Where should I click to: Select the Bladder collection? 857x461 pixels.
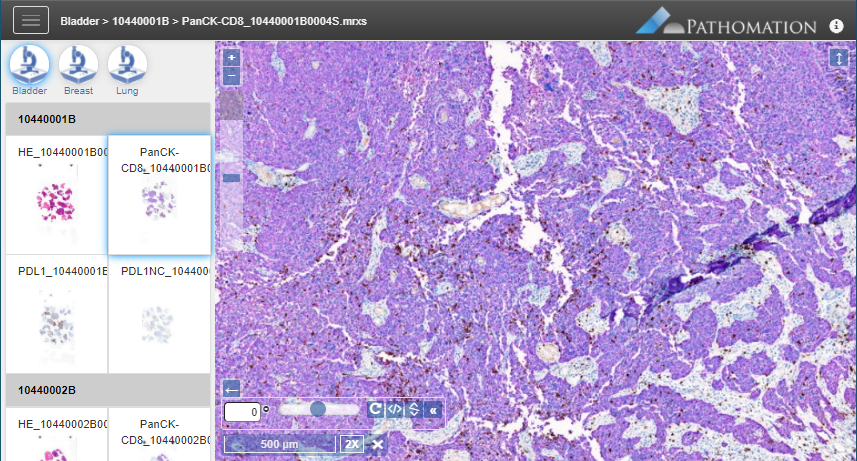[x=29, y=68]
